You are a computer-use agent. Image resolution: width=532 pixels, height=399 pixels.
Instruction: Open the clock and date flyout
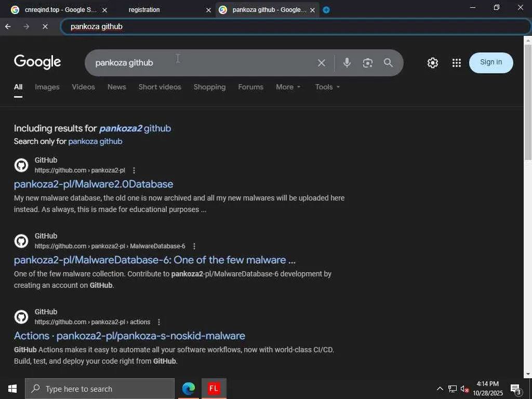click(488, 389)
